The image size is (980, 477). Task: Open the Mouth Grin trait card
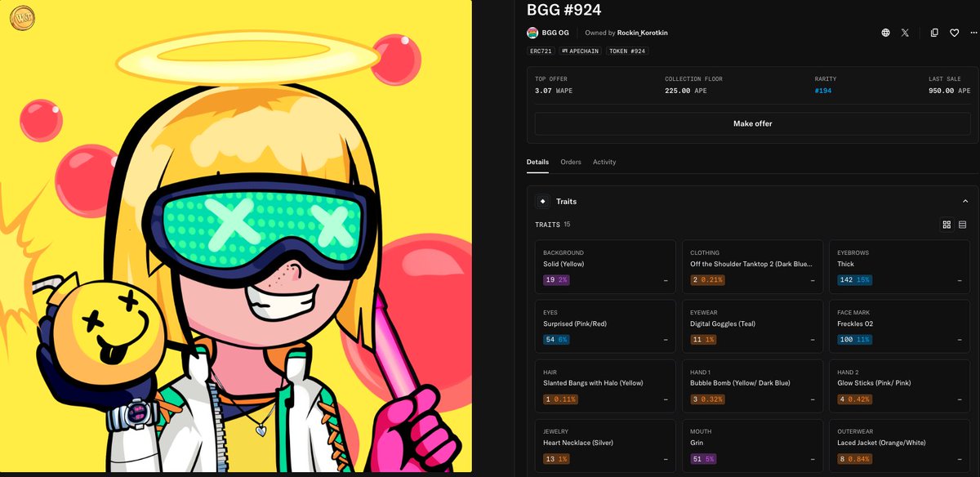(x=752, y=445)
